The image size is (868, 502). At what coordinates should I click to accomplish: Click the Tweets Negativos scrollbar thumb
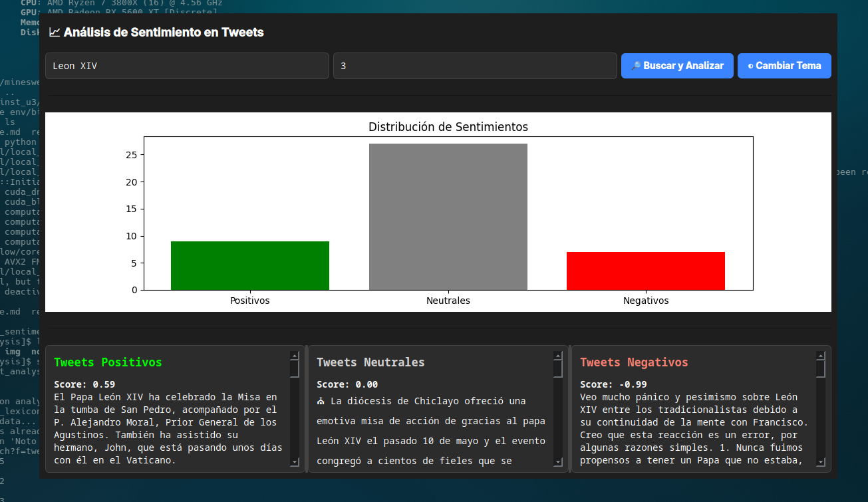point(821,369)
